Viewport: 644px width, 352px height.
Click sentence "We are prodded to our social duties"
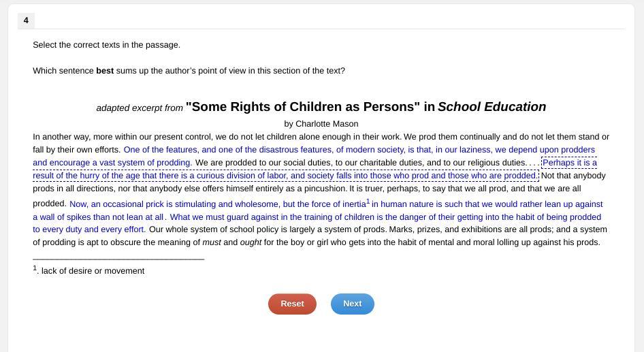361,163
